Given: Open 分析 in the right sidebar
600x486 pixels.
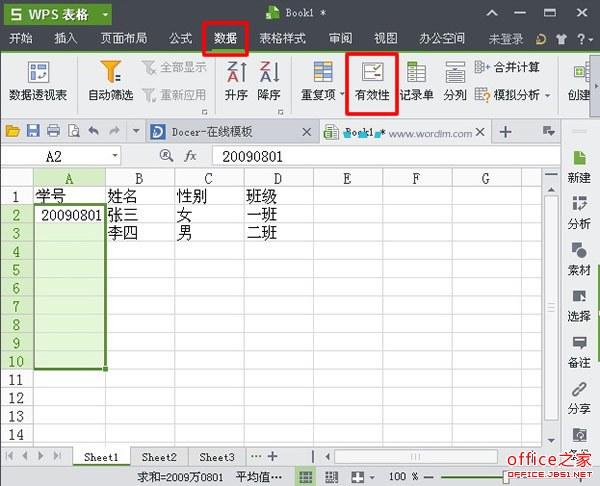Looking at the screenshot, I should coord(579,213).
